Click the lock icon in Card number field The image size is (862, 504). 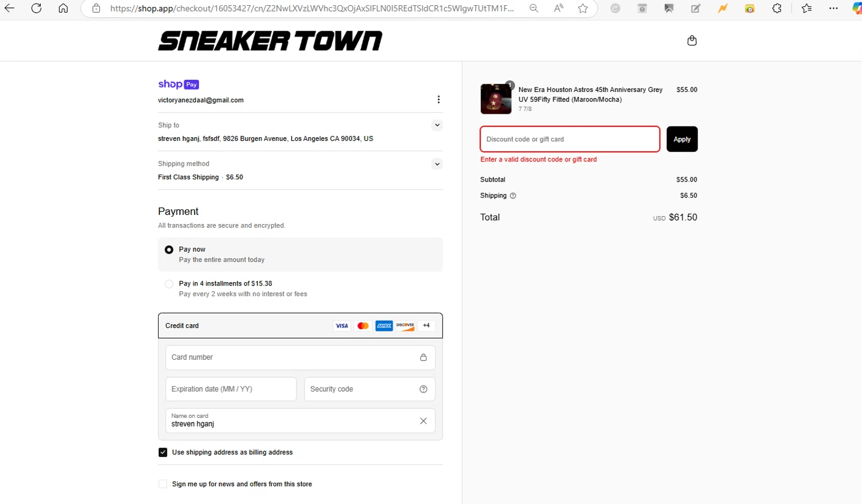pos(424,357)
